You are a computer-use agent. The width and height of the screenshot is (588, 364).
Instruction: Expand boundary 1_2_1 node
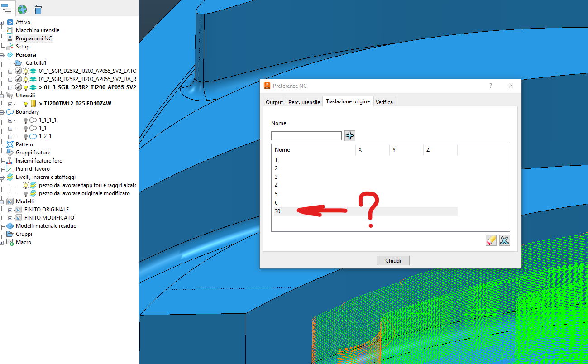(x=10, y=136)
